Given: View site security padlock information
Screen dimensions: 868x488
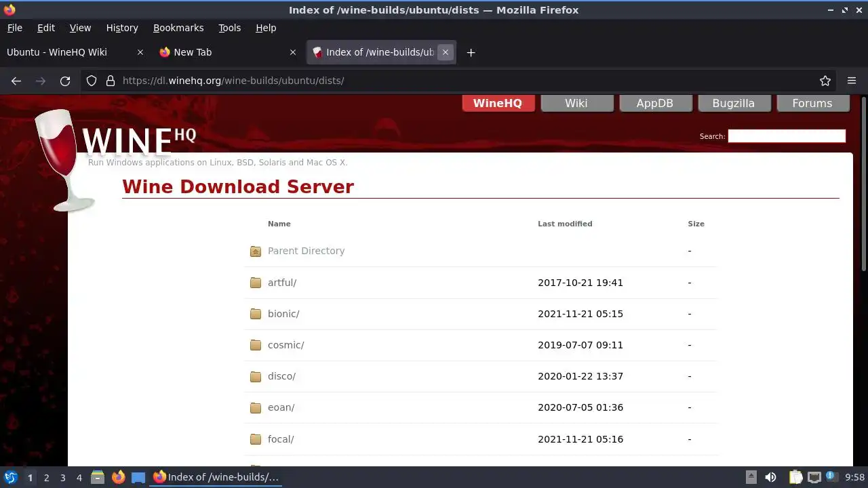Looking at the screenshot, I should pos(111,81).
